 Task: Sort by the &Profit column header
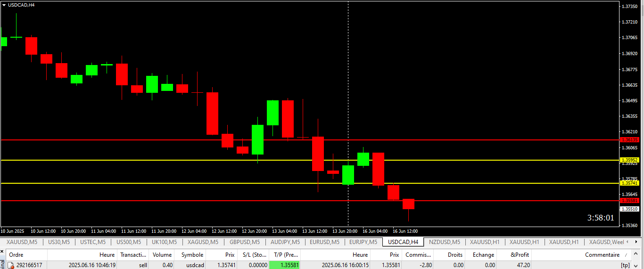point(514,255)
